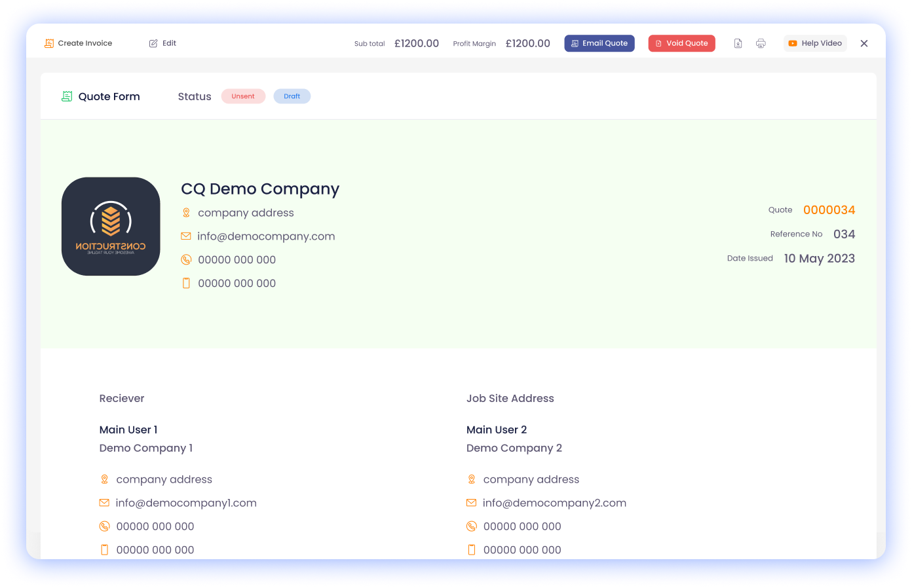Viewport: 912px width, 588px height.
Task: Click the Quote Form receipt icon
Action: [x=67, y=96]
